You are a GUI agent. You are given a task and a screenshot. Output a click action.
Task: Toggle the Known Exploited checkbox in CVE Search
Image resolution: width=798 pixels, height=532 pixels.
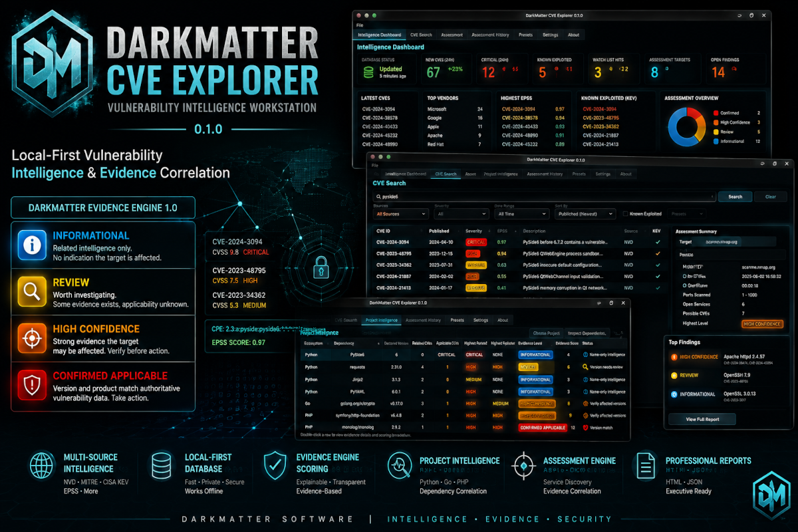click(x=625, y=214)
